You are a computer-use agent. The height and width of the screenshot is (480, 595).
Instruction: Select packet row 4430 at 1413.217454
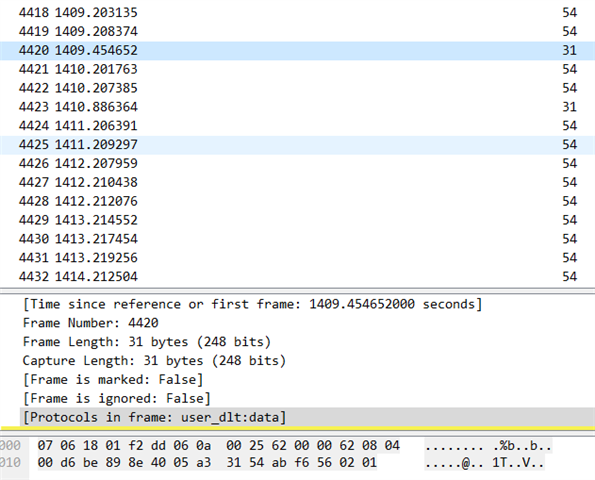[x=298, y=239]
